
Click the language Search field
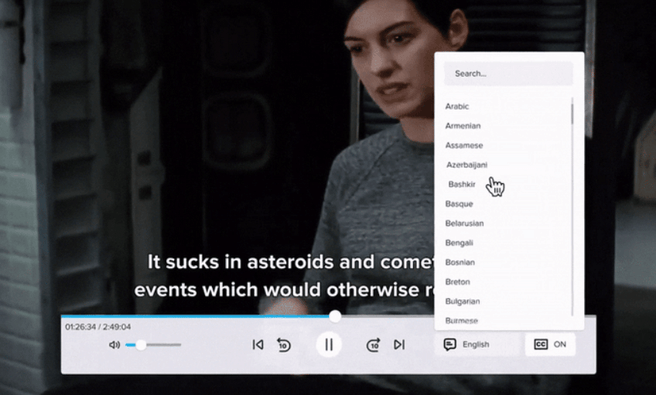click(508, 74)
